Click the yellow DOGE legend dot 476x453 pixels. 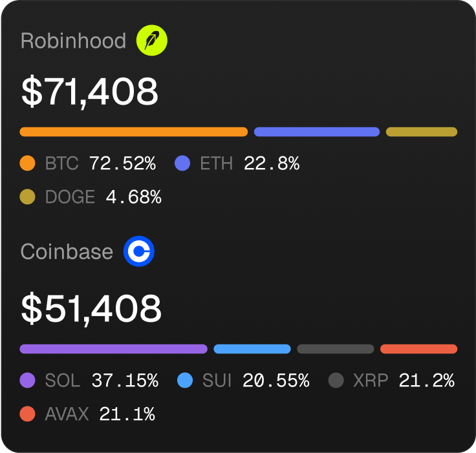point(27,196)
